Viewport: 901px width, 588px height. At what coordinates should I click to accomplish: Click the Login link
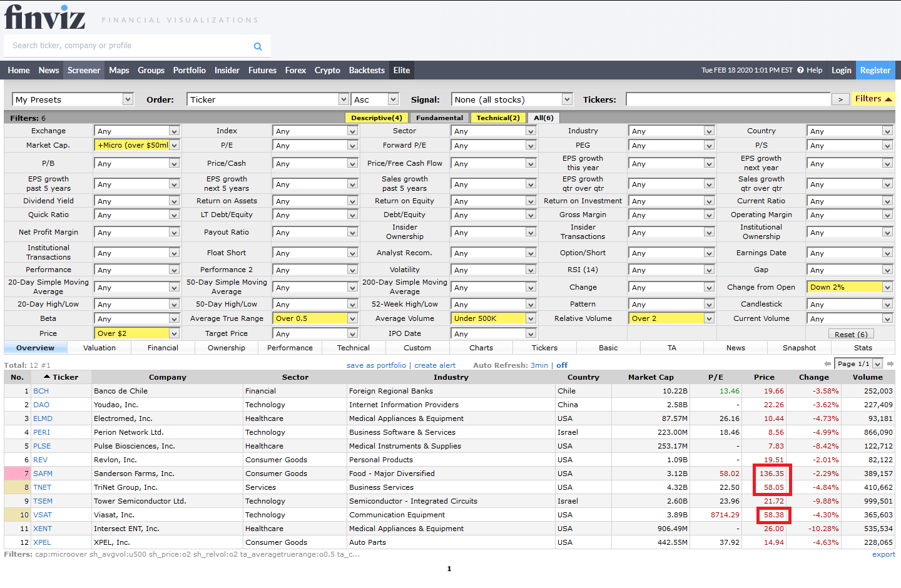(841, 70)
